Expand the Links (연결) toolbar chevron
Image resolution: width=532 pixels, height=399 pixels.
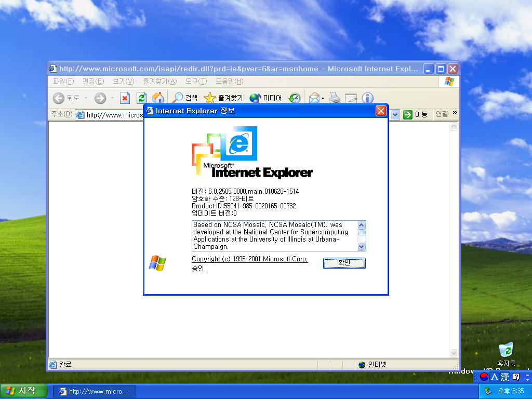pyautogui.click(x=455, y=113)
